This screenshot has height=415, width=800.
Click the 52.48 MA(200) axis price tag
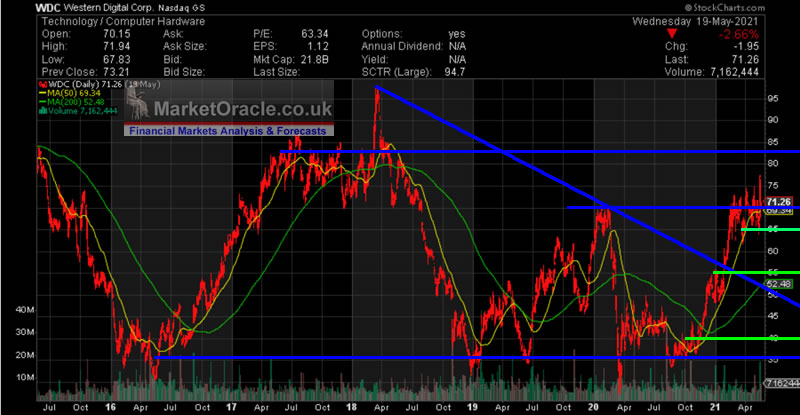click(x=779, y=284)
